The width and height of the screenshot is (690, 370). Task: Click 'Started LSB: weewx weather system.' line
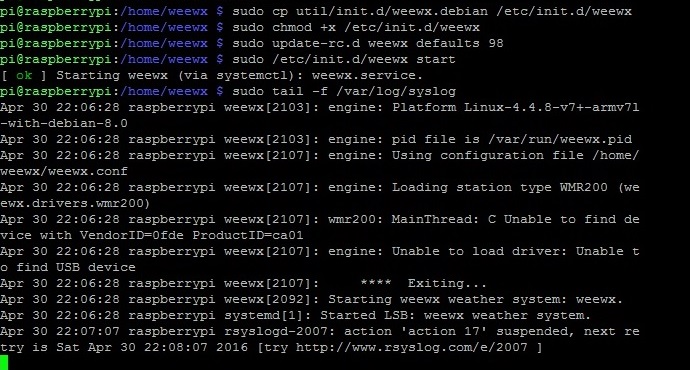tap(455, 315)
